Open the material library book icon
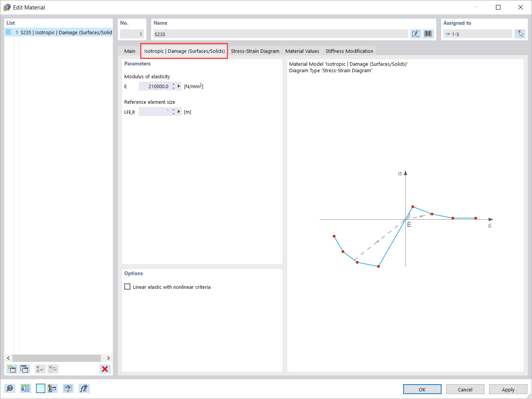532x399 pixels. (428, 34)
